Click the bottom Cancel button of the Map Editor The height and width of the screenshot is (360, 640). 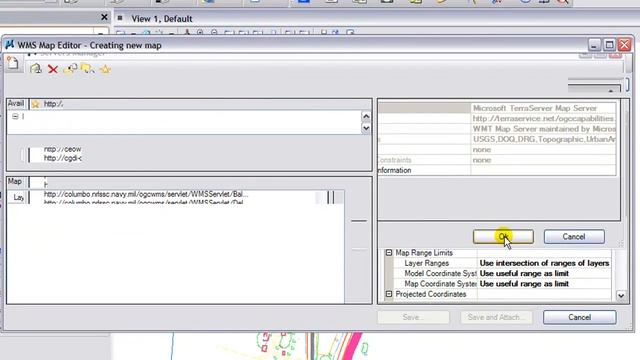tap(580, 317)
